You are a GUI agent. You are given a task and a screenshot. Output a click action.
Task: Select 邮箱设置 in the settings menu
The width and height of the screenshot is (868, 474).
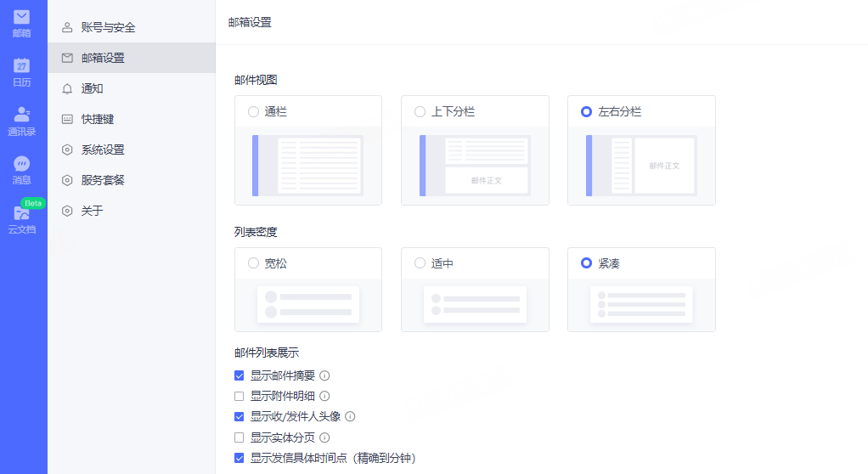[131, 58]
